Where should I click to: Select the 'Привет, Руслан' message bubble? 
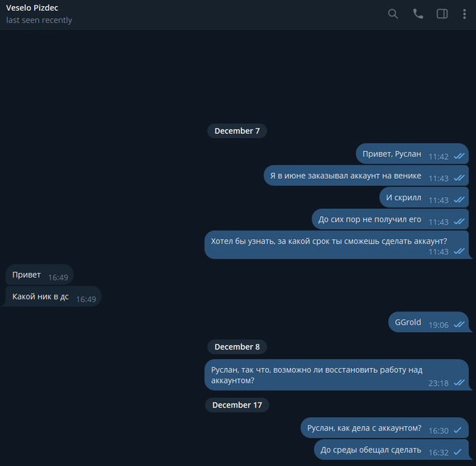point(412,154)
